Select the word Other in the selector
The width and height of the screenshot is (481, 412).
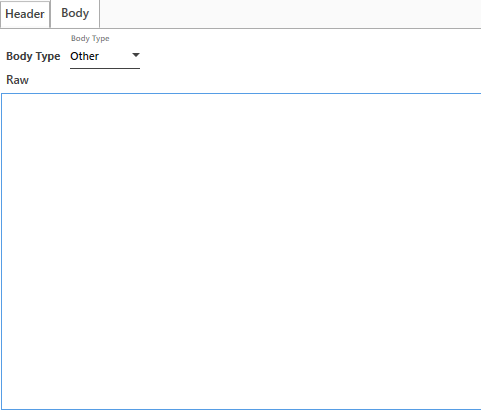click(x=85, y=56)
